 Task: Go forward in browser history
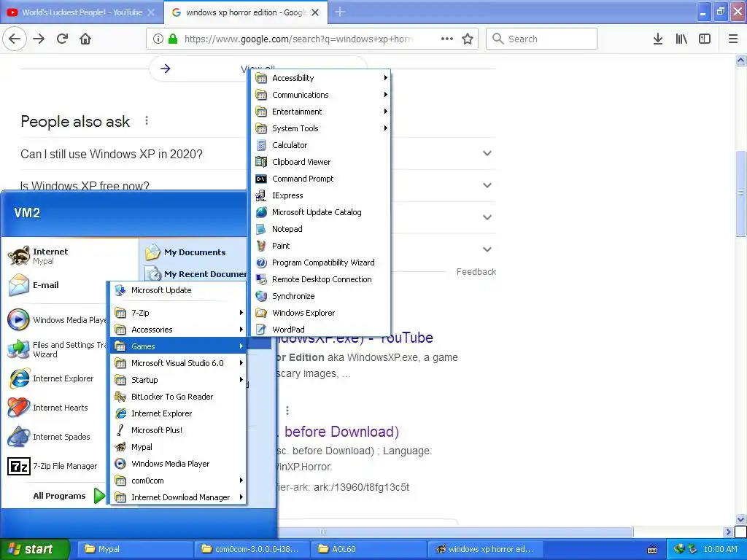coord(39,39)
